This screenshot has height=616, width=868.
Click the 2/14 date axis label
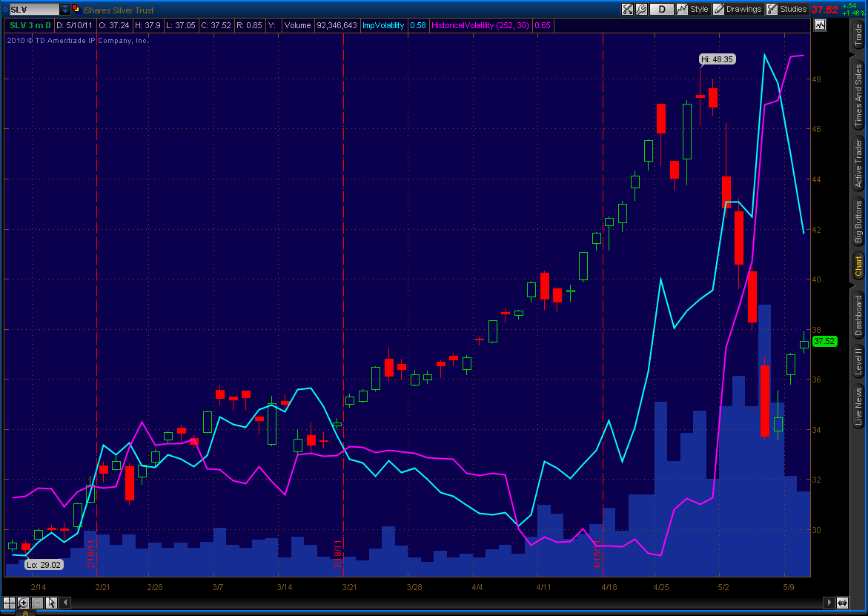tap(39, 587)
